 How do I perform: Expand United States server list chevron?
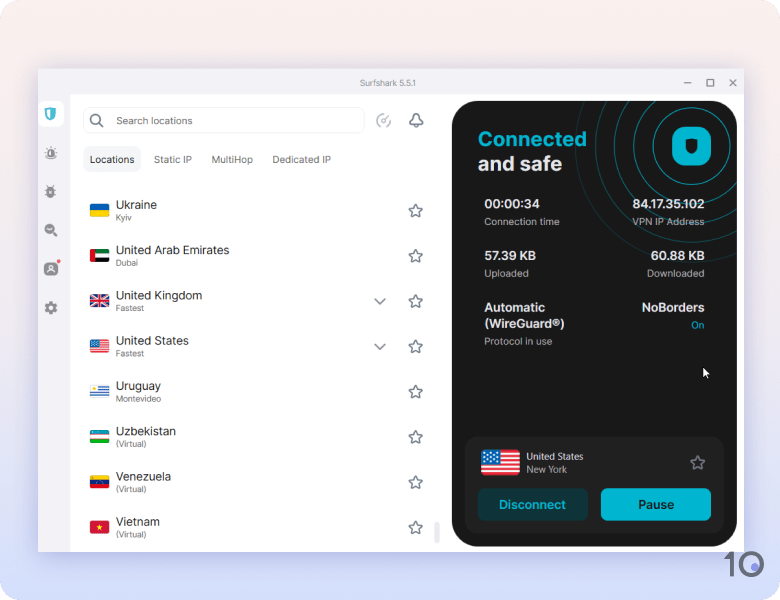click(380, 347)
